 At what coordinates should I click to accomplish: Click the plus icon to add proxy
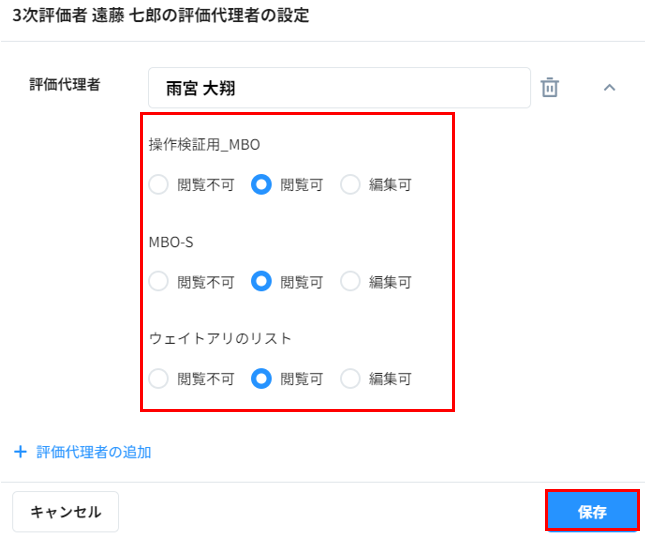coord(20,452)
